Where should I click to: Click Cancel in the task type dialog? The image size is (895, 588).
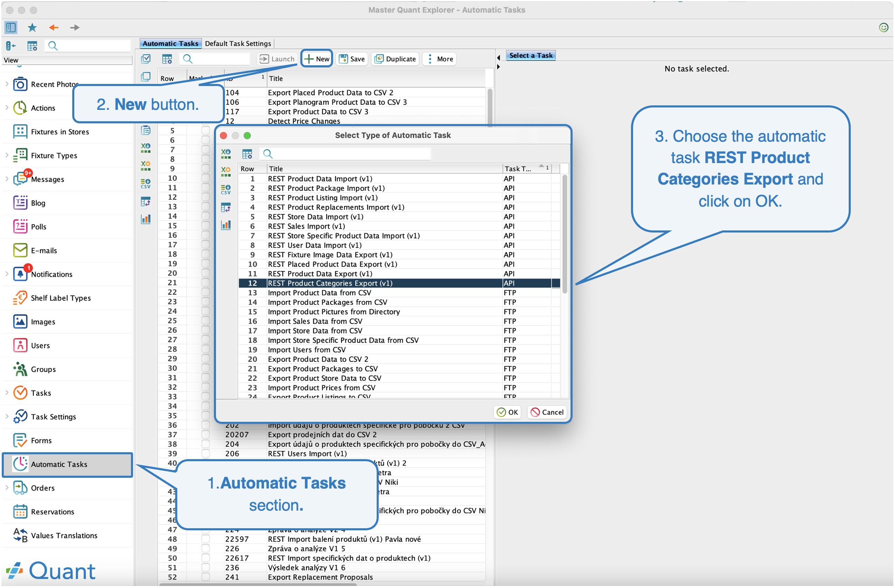547,412
